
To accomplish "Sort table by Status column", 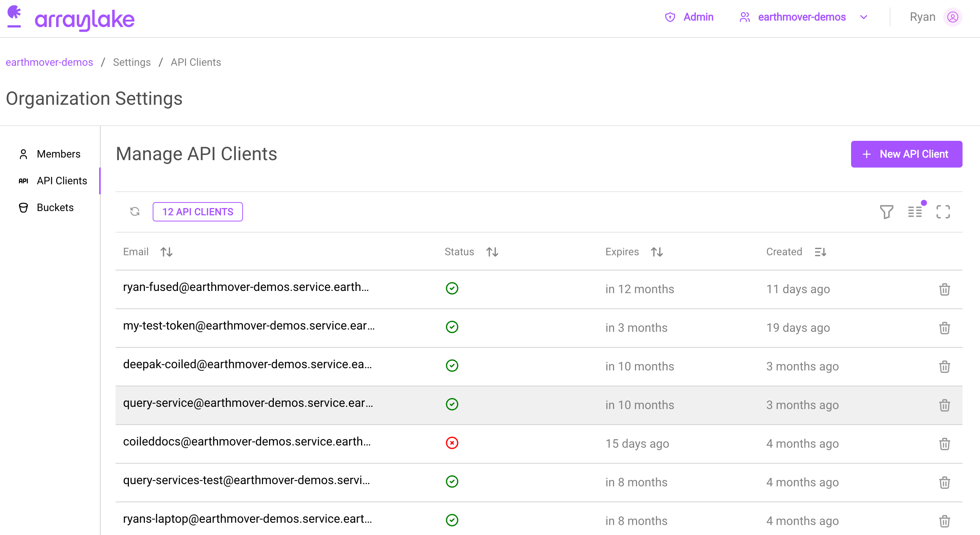I will pyautogui.click(x=492, y=252).
